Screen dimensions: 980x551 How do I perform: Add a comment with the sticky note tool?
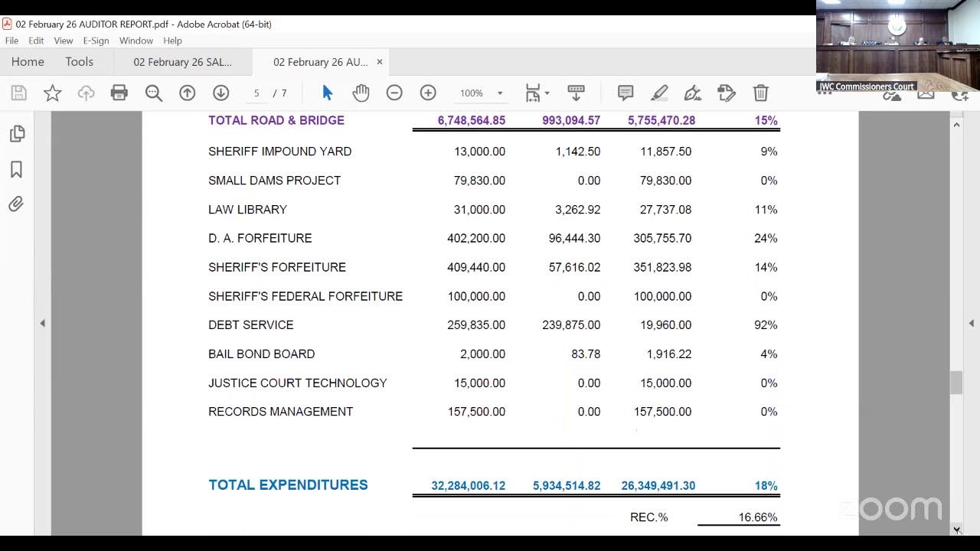pyautogui.click(x=626, y=93)
